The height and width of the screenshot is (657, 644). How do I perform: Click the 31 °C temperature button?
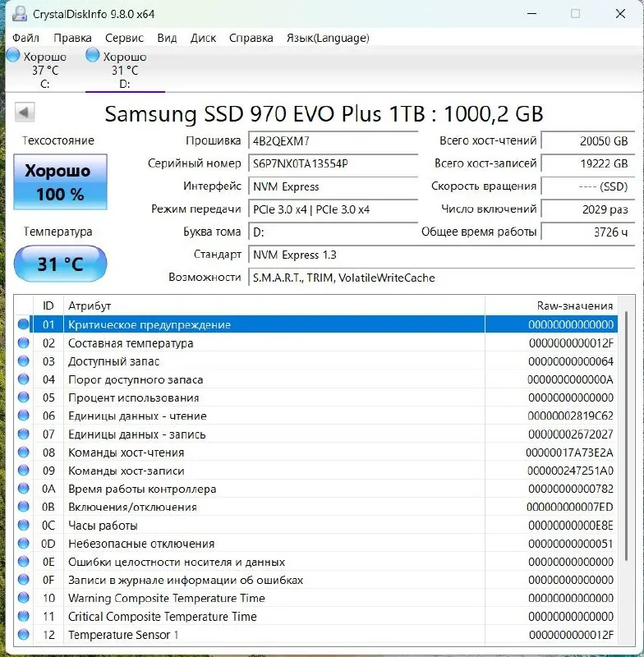(x=60, y=264)
